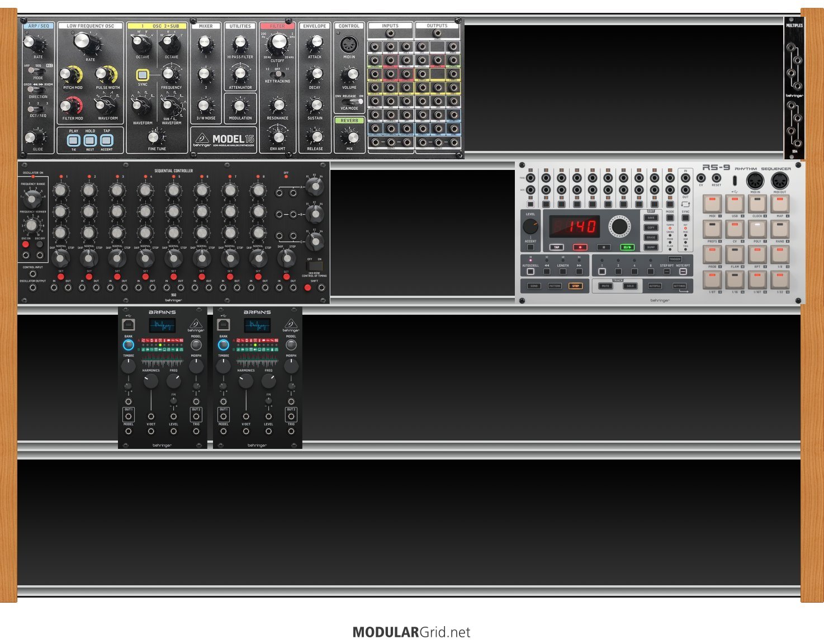This screenshot has height=644, width=824.
Task: Click the left Brains BANK button
Action: (128, 345)
